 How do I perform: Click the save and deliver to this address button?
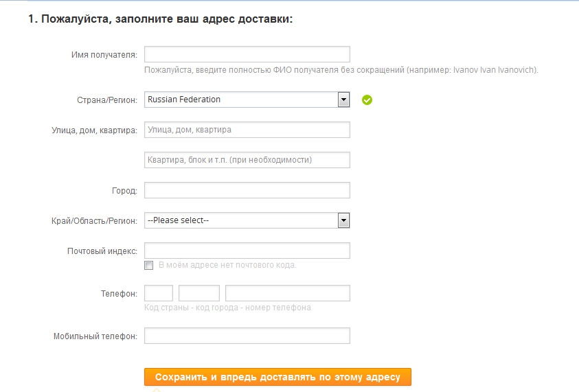(x=277, y=377)
